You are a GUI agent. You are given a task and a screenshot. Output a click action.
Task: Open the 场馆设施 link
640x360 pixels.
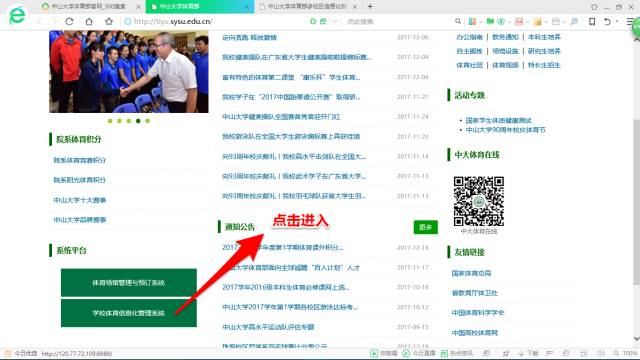pos(505,51)
